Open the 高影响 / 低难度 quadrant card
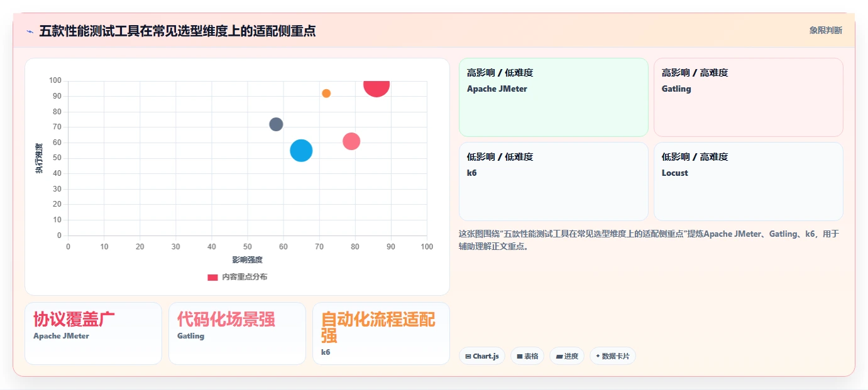Image resolution: width=868 pixels, height=390 pixels. tap(553, 97)
